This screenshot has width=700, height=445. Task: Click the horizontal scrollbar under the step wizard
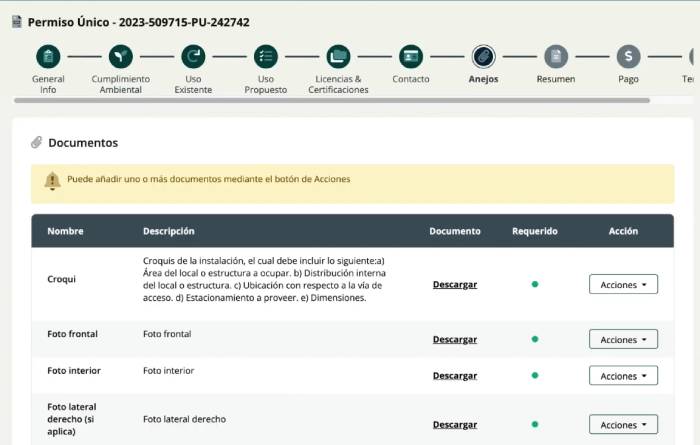click(x=332, y=100)
